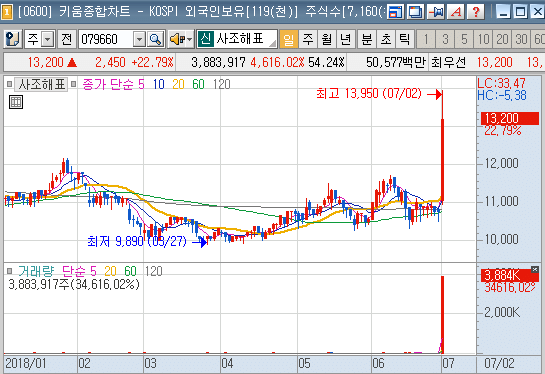Click the speaker alert icon

pos(177,39)
